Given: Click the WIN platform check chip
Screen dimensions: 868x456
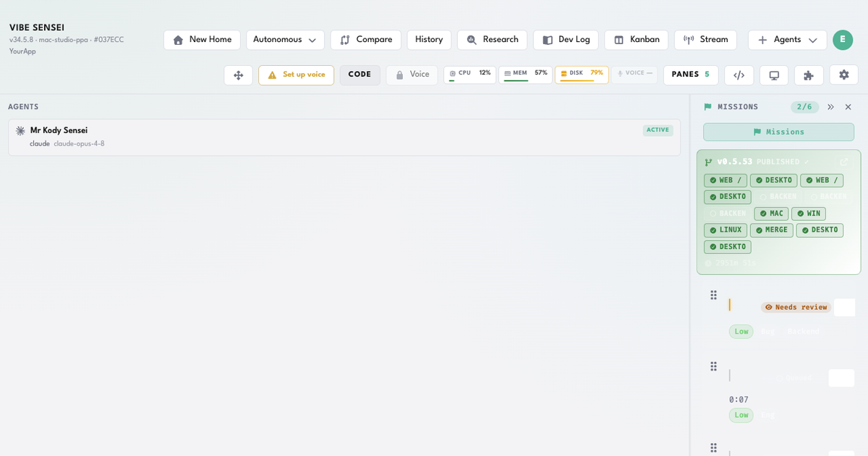Looking at the screenshot, I should point(809,214).
